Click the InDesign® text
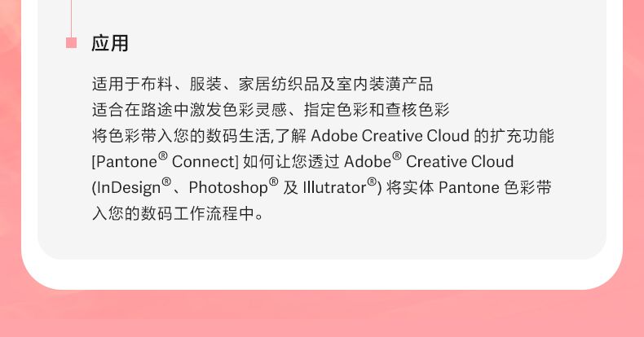Viewport: 644px width, 337px height. (133, 187)
